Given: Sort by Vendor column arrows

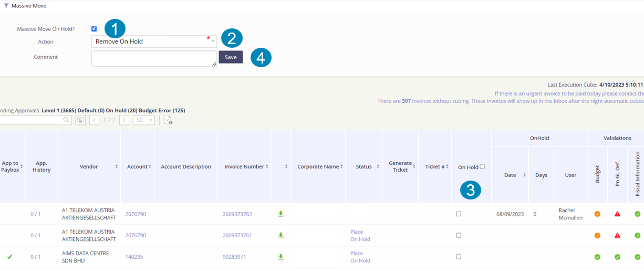Looking at the screenshot, I should click(116, 166).
